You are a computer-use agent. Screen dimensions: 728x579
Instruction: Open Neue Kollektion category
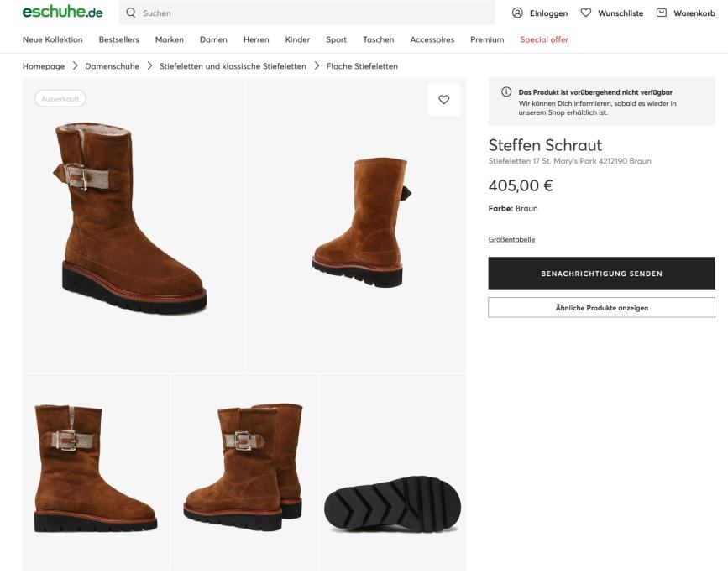[53, 39]
